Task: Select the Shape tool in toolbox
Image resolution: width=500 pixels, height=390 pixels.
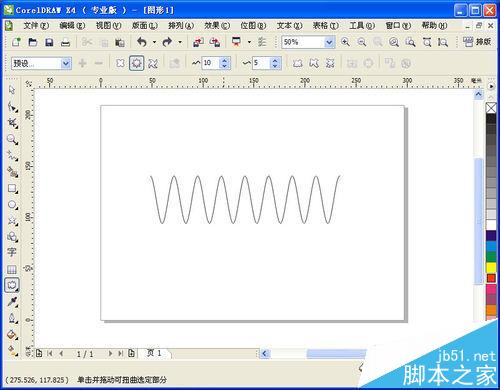Action: click(12, 107)
